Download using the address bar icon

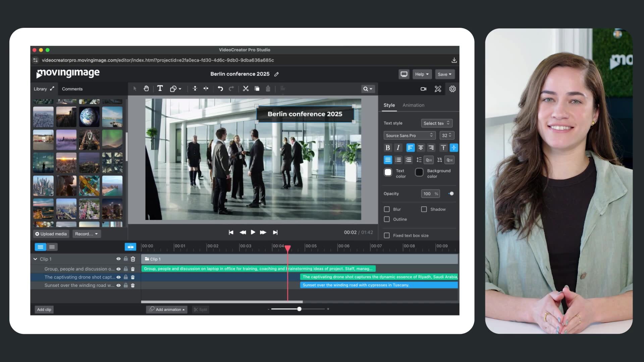click(454, 60)
